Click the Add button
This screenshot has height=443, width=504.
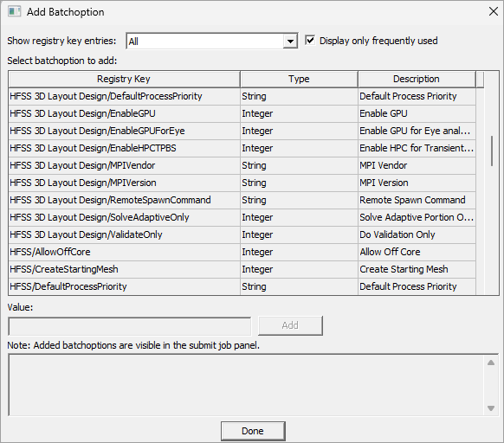tap(290, 325)
